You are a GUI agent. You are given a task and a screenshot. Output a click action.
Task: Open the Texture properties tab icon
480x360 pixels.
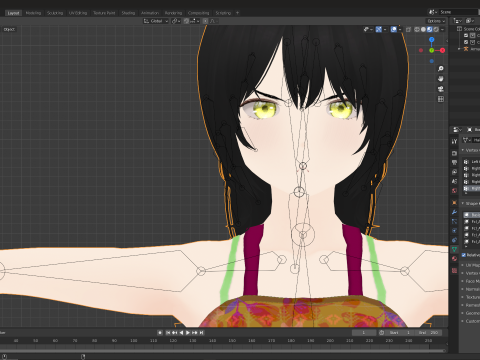(x=454, y=271)
